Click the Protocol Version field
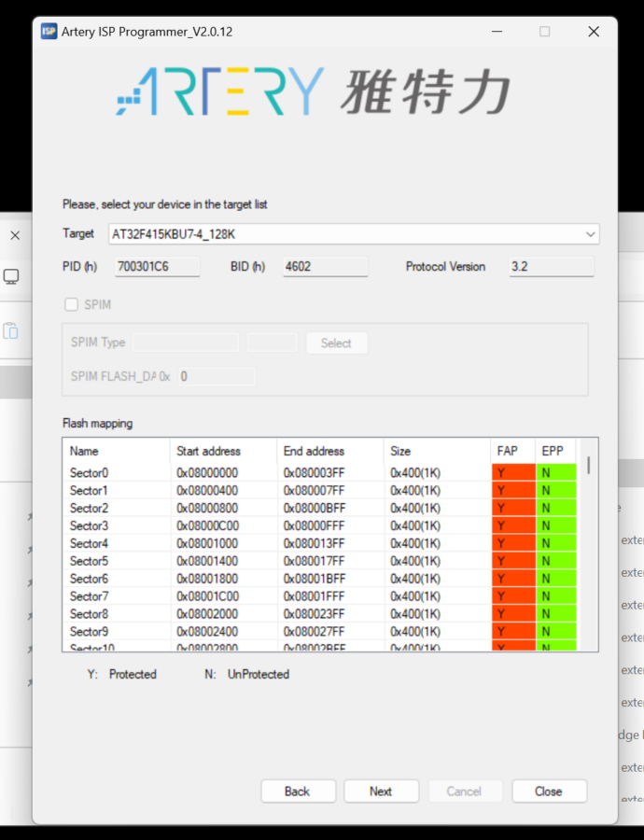This screenshot has height=840, width=644. click(x=552, y=267)
